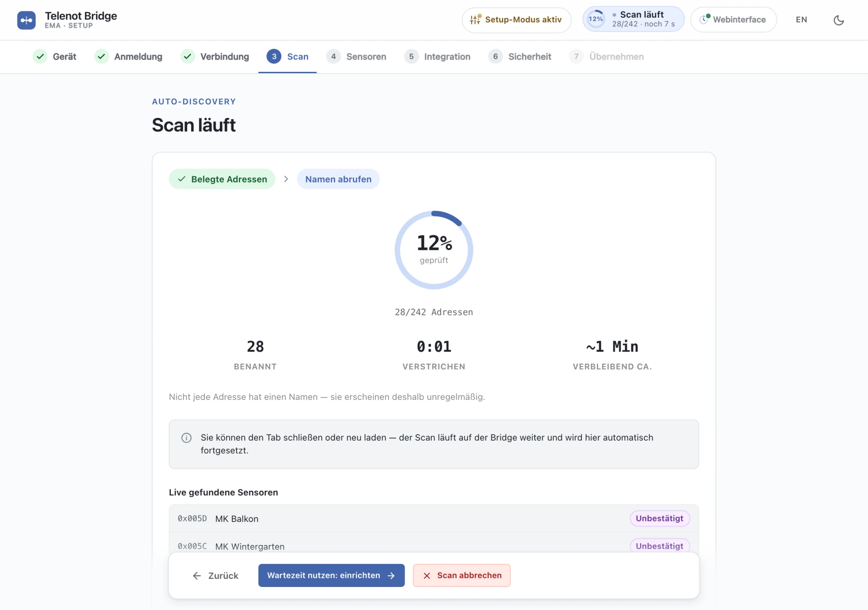
Task: Click the Unbestätigt badge for MK Balkon
Action: (x=660, y=518)
